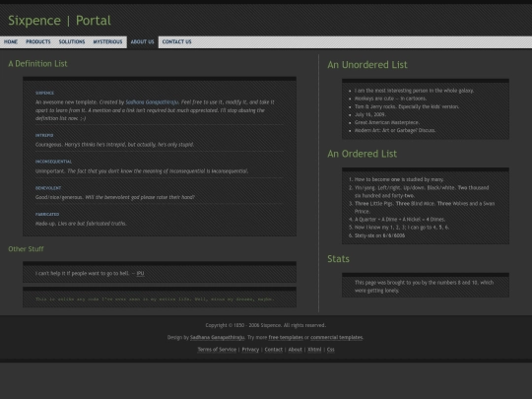Viewport: 532px width, 399px height.
Task: Follow the Sadhana Ganapathiraju link in Sixpence definition
Action: tap(152, 102)
